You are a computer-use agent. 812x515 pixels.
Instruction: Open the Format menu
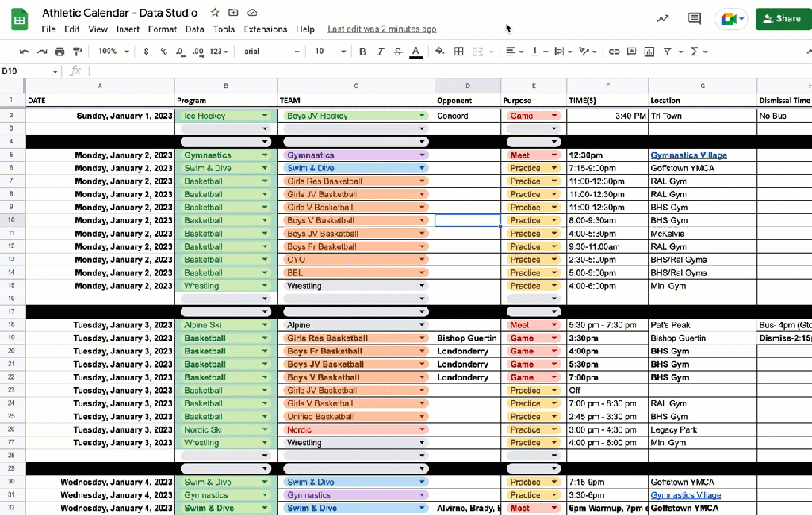162,29
